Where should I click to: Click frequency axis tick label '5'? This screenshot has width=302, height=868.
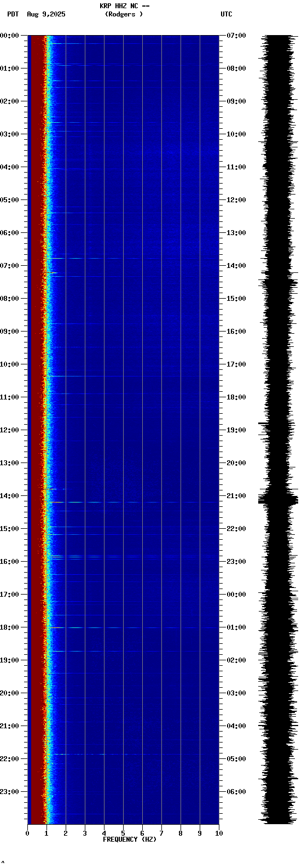click(x=123, y=833)
